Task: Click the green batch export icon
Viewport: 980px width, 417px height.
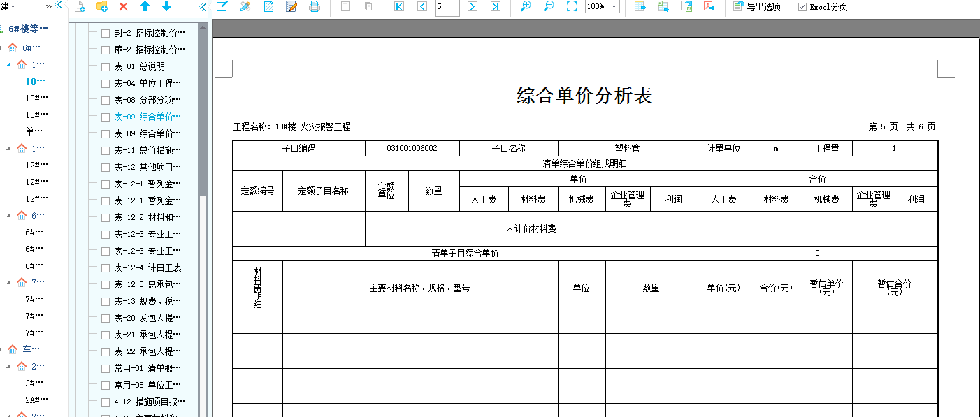Action: click(663, 7)
